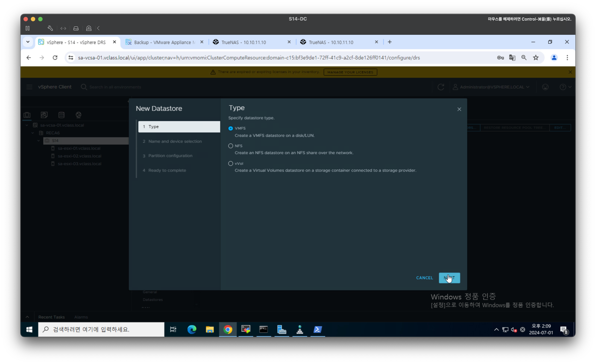Open Microsoft Edge from the taskbar

(x=192, y=329)
